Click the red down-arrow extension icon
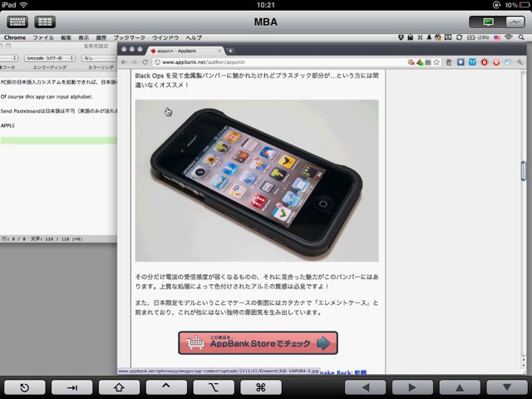 (x=496, y=62)
